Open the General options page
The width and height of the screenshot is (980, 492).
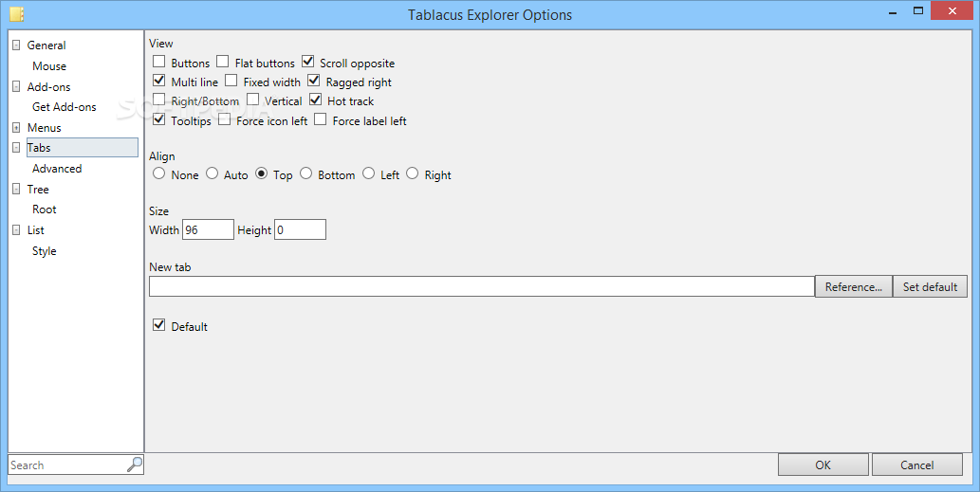46,46
